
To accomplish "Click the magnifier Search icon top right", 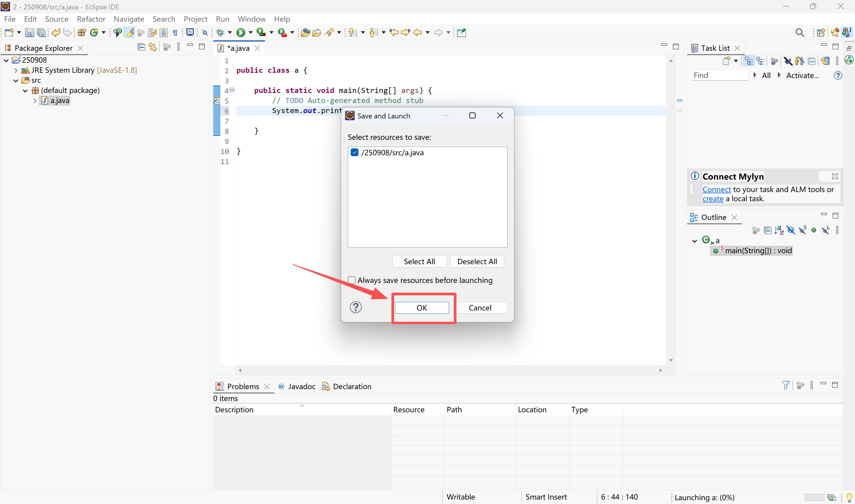I will [x=800, y=33].
